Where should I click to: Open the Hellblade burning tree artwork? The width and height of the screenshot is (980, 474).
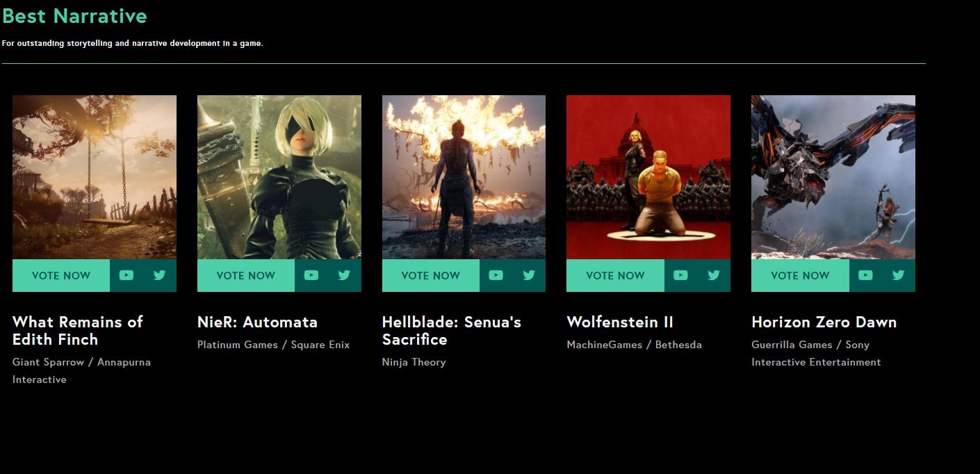pyautogui.click(x=464, y=177)
